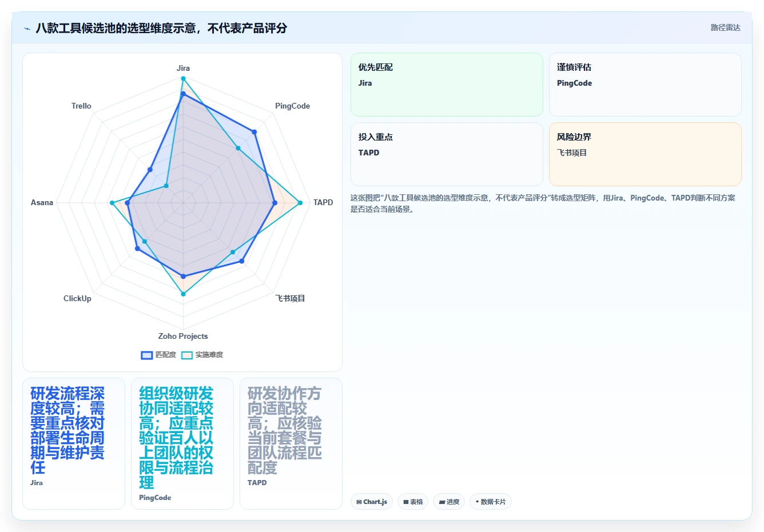The height and width of the screenshot is (532, 764).
Task: Click the lightning icon beside the title
Action: click(27, 29)
